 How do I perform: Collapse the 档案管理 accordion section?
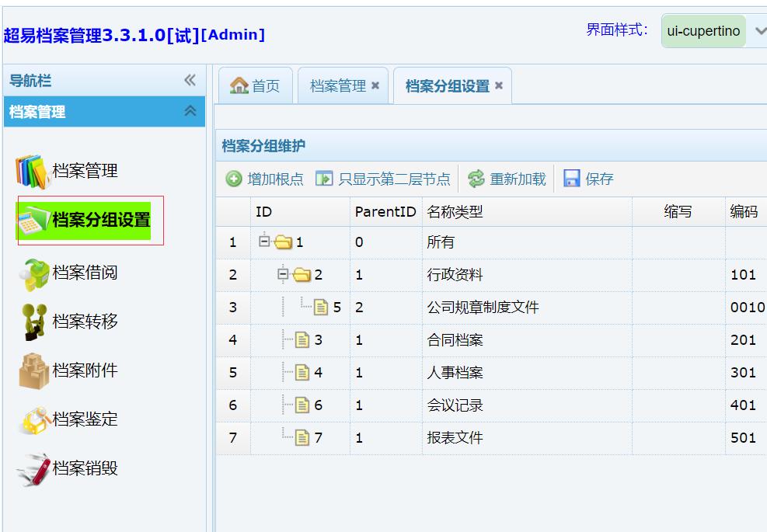pyautogui.click(x=190, y=112)
